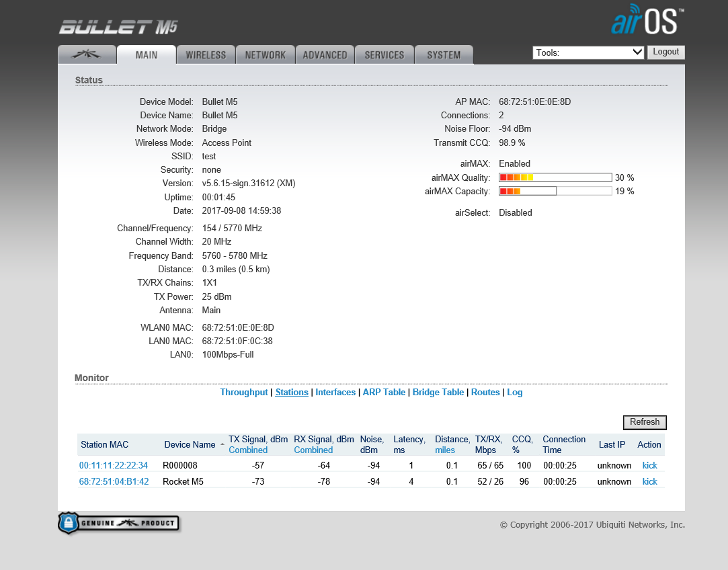728x570 pixels.
Task: Expand the Tools dropdown
Action: (x=588, y=52)
